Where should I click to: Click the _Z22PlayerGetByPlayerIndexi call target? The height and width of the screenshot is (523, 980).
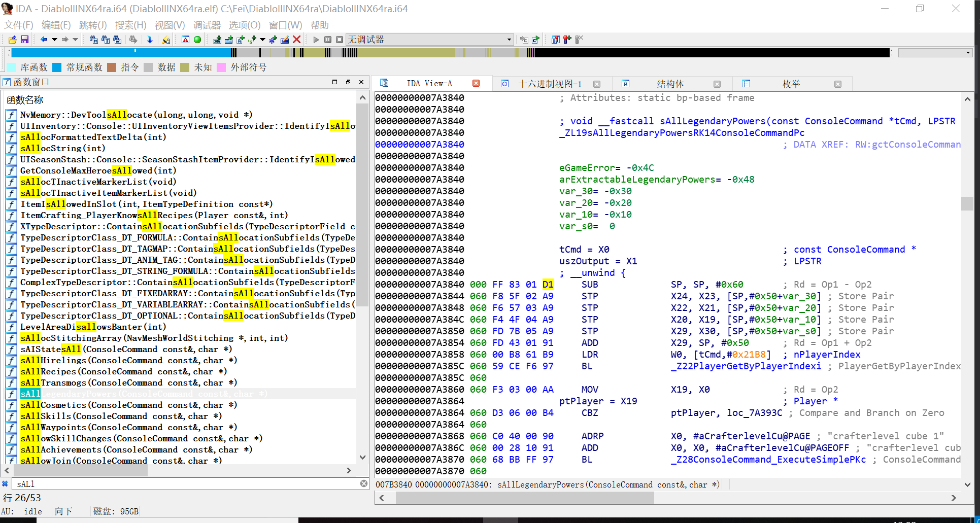pos(746,366)
